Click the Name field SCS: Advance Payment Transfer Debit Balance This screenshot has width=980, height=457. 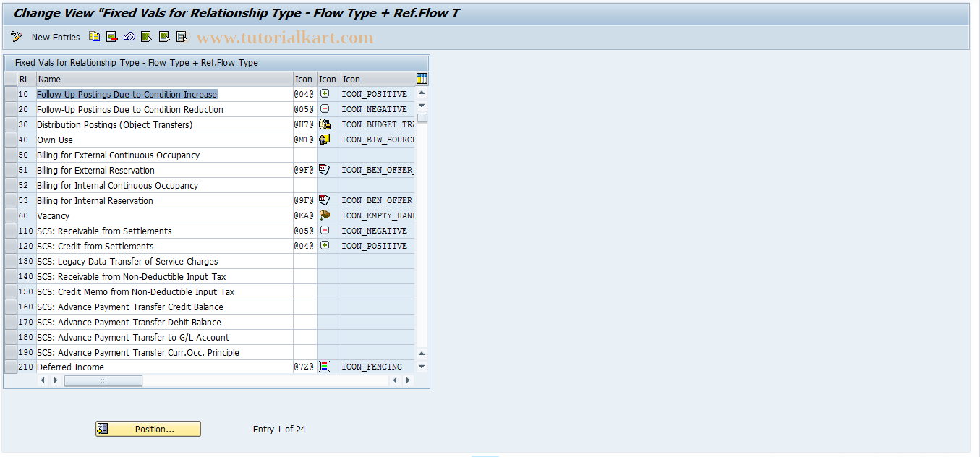click(x=164, y=322)
